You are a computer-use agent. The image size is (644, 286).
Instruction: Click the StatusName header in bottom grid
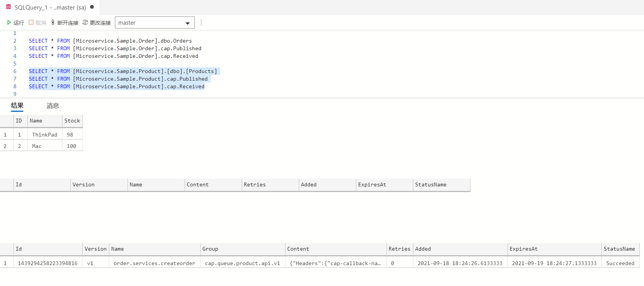[619, 249]
